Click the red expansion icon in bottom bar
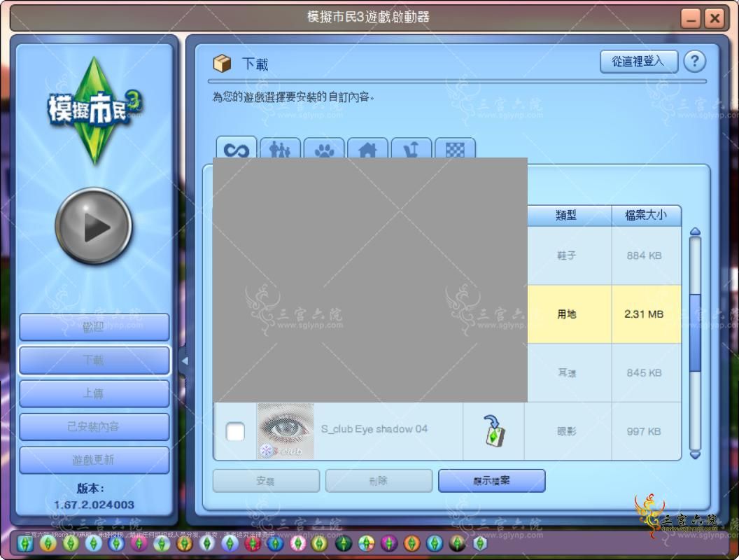The height and width of the screenshot is (560, 739). coord(253,544)
